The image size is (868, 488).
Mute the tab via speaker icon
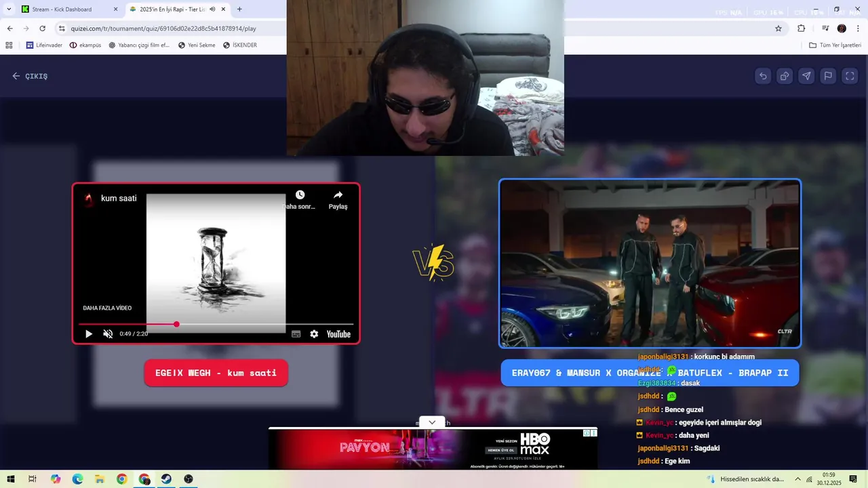212,9
